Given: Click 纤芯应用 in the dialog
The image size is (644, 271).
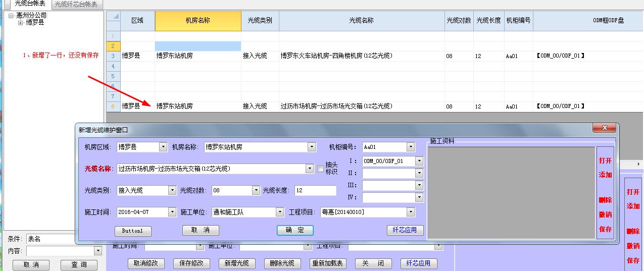Looking at the screenshot, I should point(405,230).
